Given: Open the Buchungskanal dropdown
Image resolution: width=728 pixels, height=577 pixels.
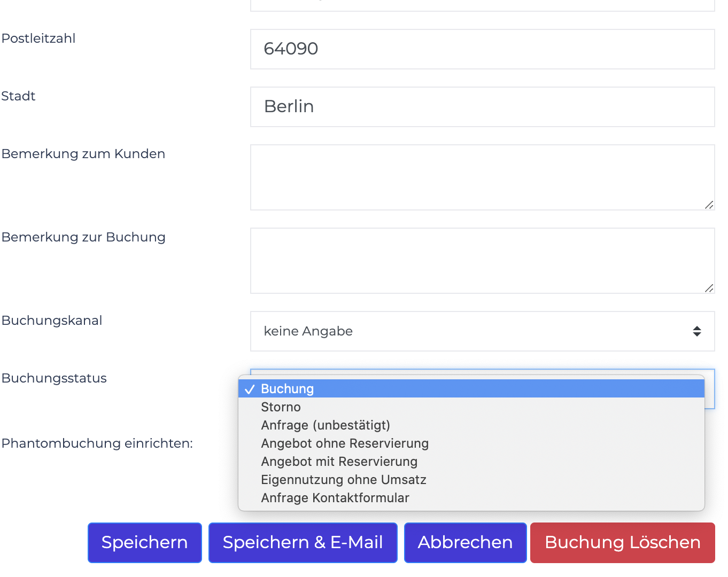Looking at the screenshot, I should click(x=482, y=331).
